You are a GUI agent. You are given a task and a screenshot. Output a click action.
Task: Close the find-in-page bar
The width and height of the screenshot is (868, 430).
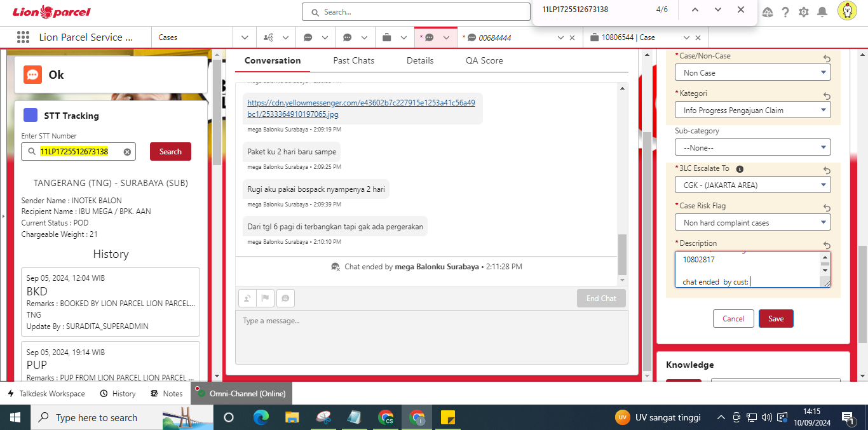[741, 10]
